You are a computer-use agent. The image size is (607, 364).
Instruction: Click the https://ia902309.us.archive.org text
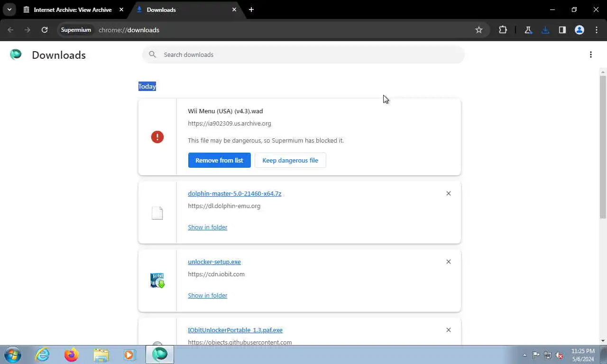pos(230,123)
